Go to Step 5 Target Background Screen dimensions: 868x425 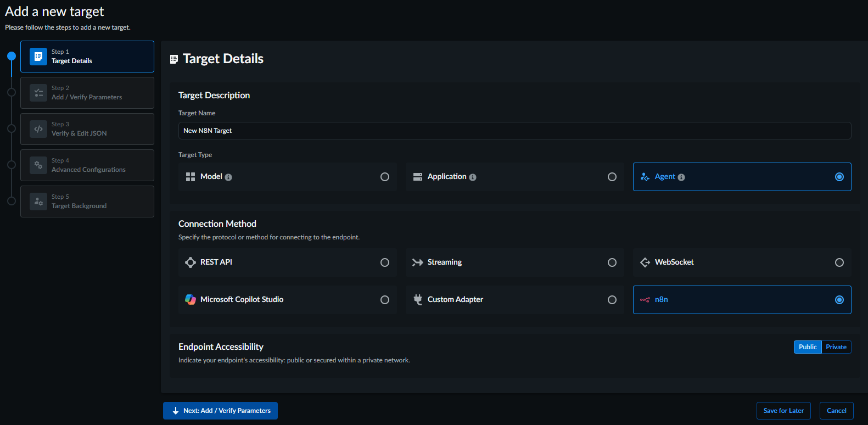[x=87, y=202]
